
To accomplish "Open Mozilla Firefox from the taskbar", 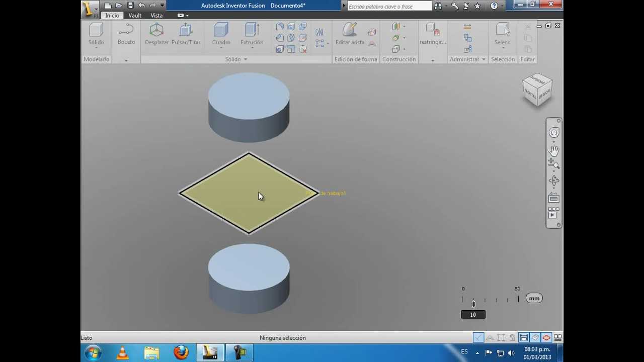I will pos(181,352).
